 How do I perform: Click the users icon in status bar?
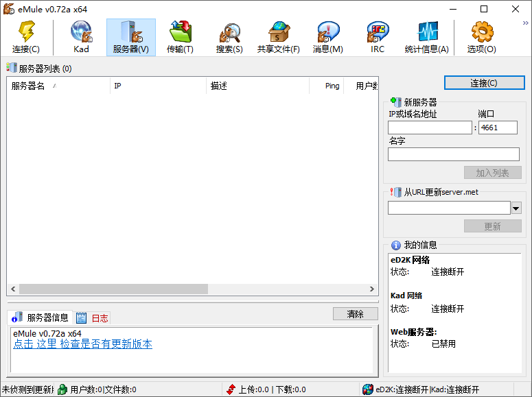[x=62, y=389]
